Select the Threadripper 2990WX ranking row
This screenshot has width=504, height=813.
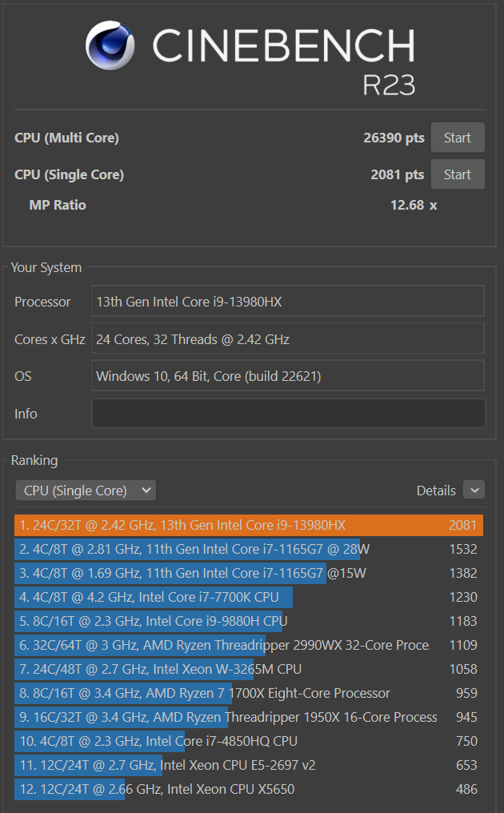point(248,645)
